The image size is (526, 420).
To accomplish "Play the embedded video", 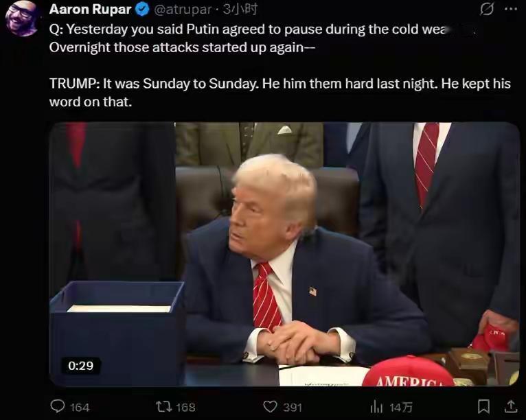I will click(284, 254).
